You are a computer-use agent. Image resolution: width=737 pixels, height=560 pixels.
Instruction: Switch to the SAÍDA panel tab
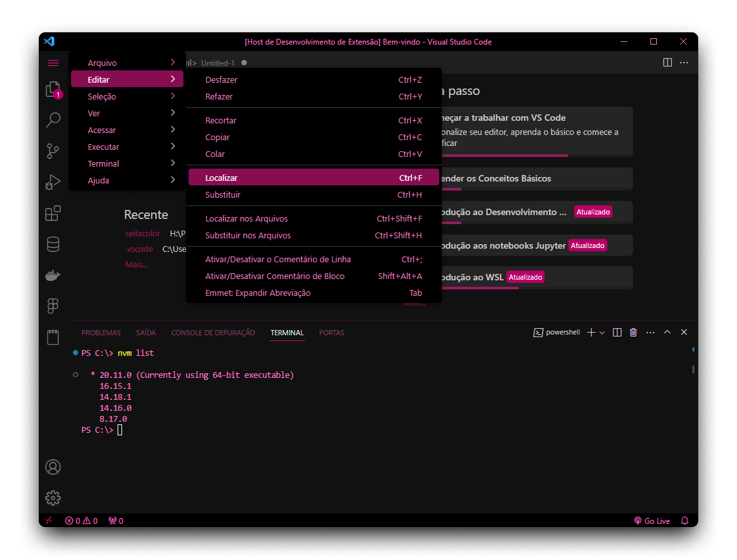[x=146, y=333]
